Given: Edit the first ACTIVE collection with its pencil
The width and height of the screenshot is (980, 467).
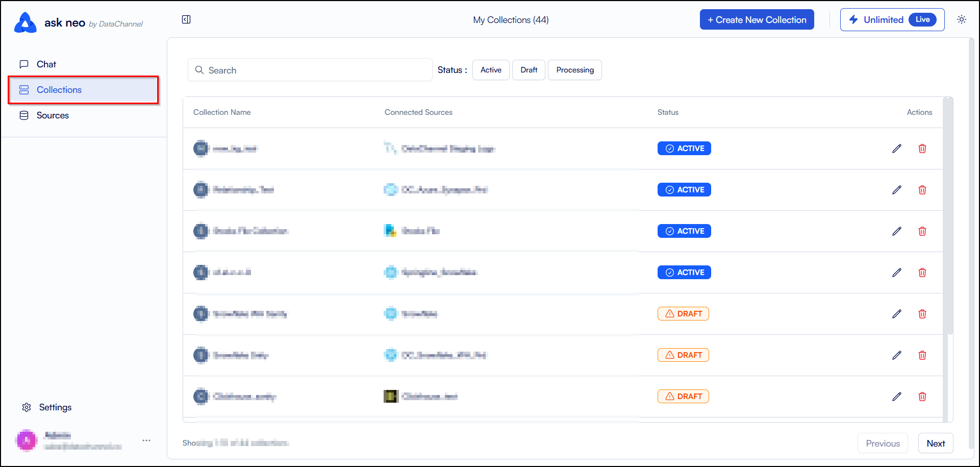Looking at the screenshot, I should [x=897, y=149].
